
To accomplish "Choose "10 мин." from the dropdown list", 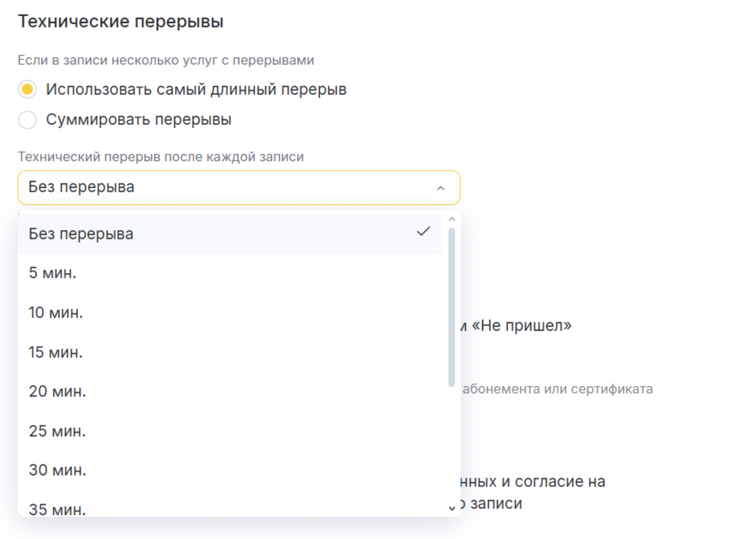I will [56, 313].
